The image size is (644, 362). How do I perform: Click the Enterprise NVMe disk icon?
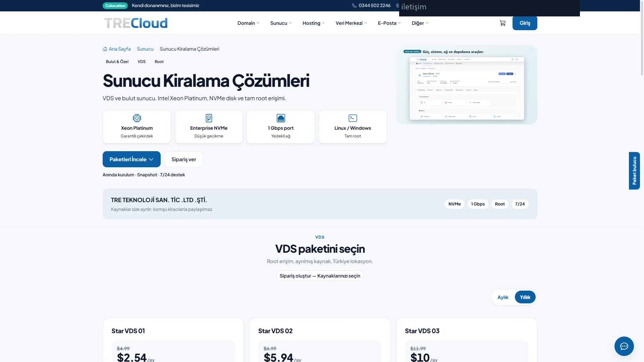click(x=209, y=118)
